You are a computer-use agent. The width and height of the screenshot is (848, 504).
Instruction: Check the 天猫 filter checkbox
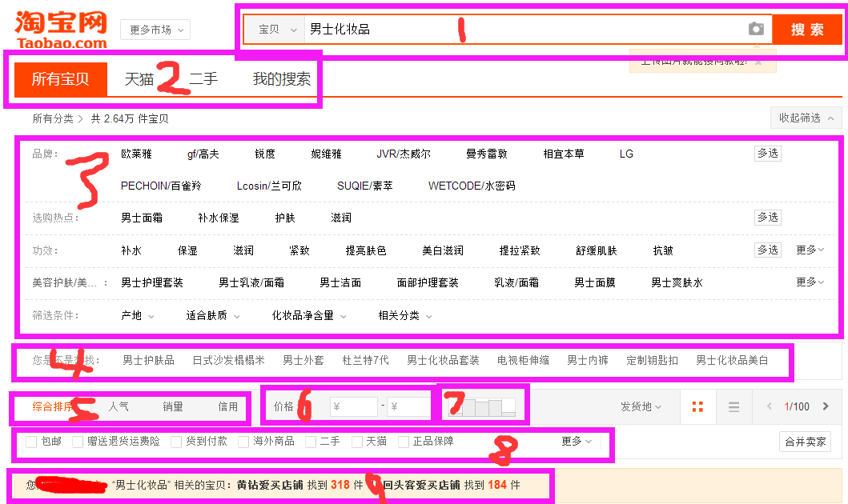[357, 442]
